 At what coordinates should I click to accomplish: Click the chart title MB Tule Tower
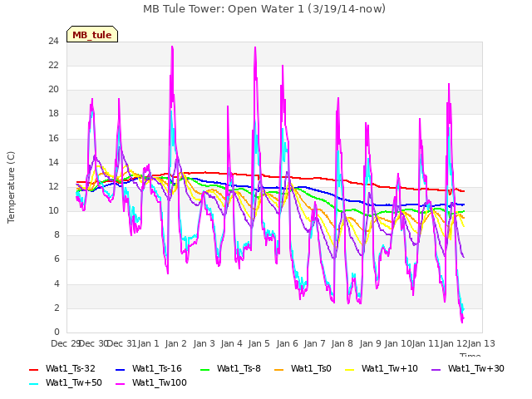(264, 9)
